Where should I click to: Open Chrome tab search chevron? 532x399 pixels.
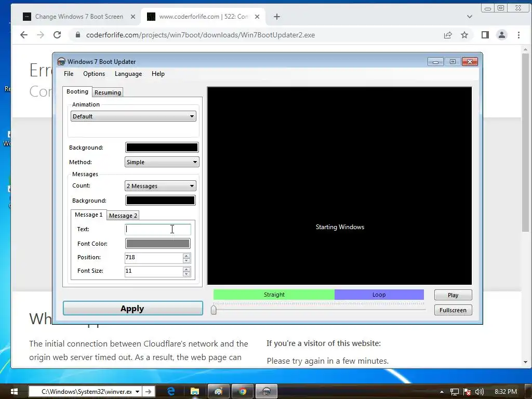[x=470, y=16]
